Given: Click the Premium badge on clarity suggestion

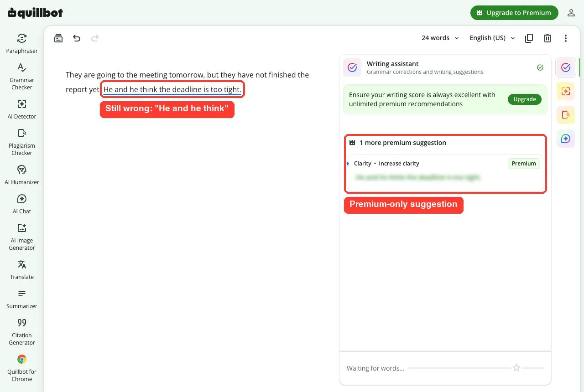Looking at the screenshot, I should [x=524, y=164].
